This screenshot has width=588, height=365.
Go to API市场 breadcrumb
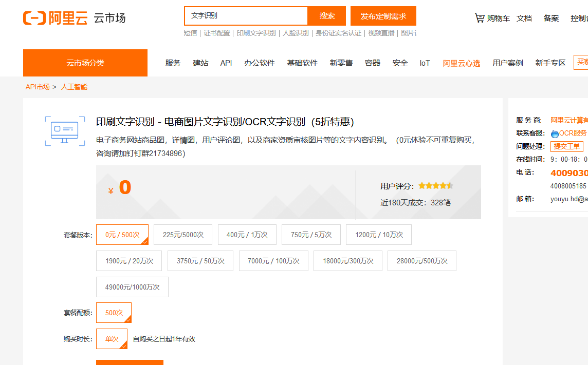38,87
